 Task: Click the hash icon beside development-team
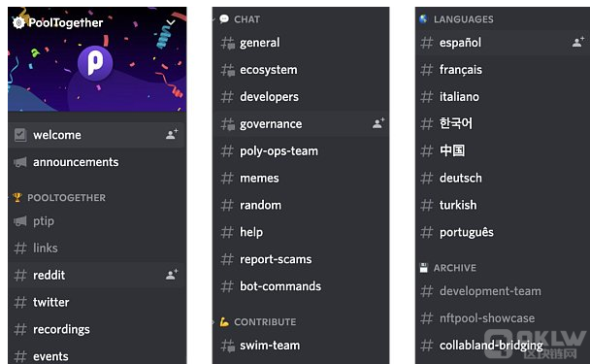[x=426, y=291]
